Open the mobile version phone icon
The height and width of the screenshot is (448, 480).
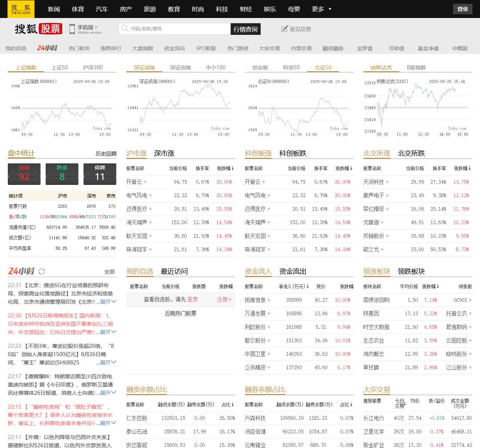pyautogui.click(x=72, y=29)
